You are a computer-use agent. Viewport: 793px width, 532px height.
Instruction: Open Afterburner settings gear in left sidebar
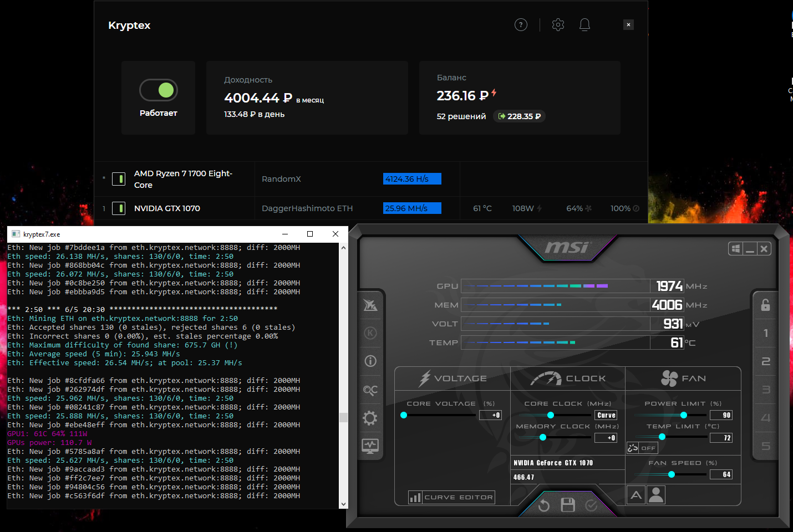coord(370,418)
